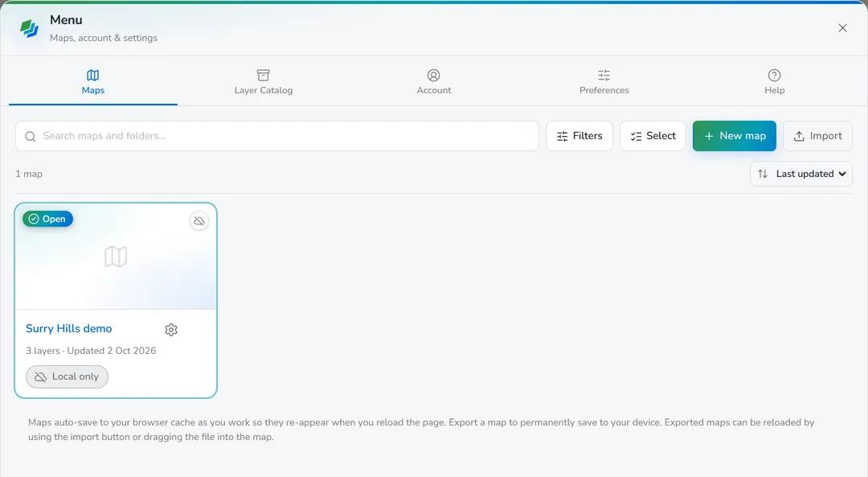This screenshot has height=477, width=868.
Task: Open the Surry Hills demo title link
Action: (x=68, y=328)
